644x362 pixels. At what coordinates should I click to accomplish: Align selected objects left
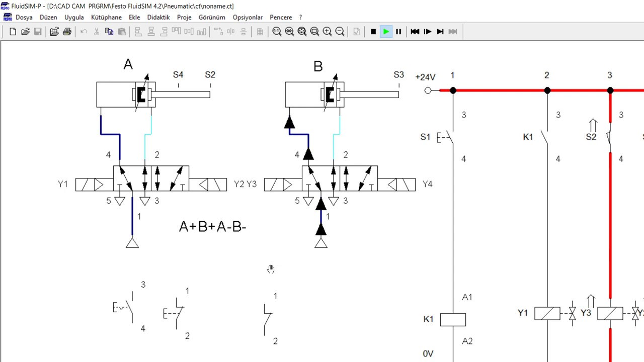[x=138, y=31]
